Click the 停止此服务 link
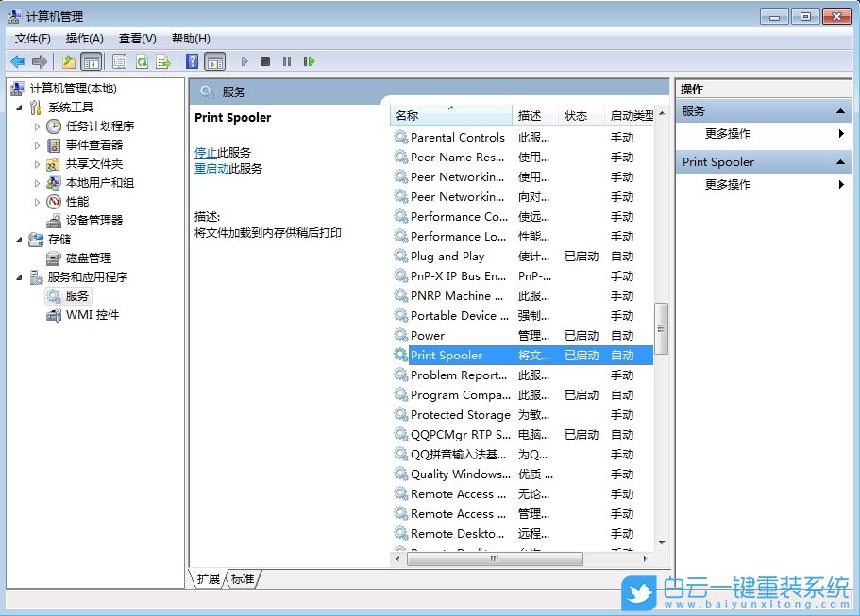 [211, 155]
